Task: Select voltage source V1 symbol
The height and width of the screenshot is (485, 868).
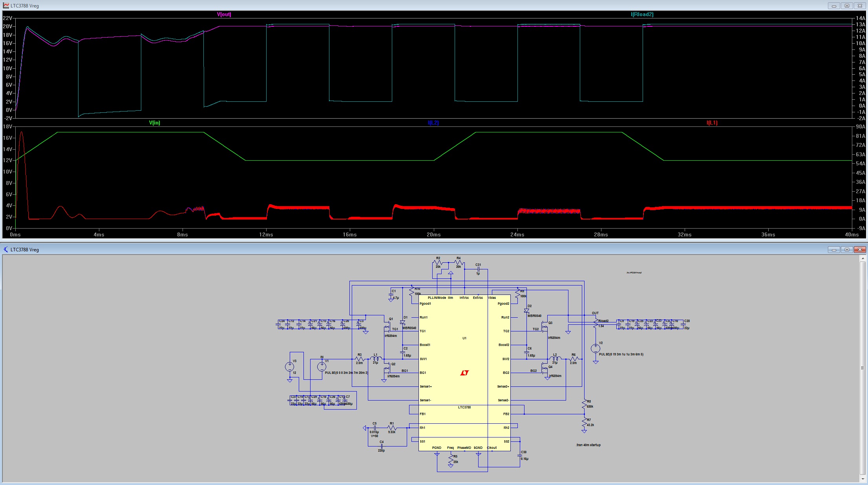Action: click(x=322, y=367)
